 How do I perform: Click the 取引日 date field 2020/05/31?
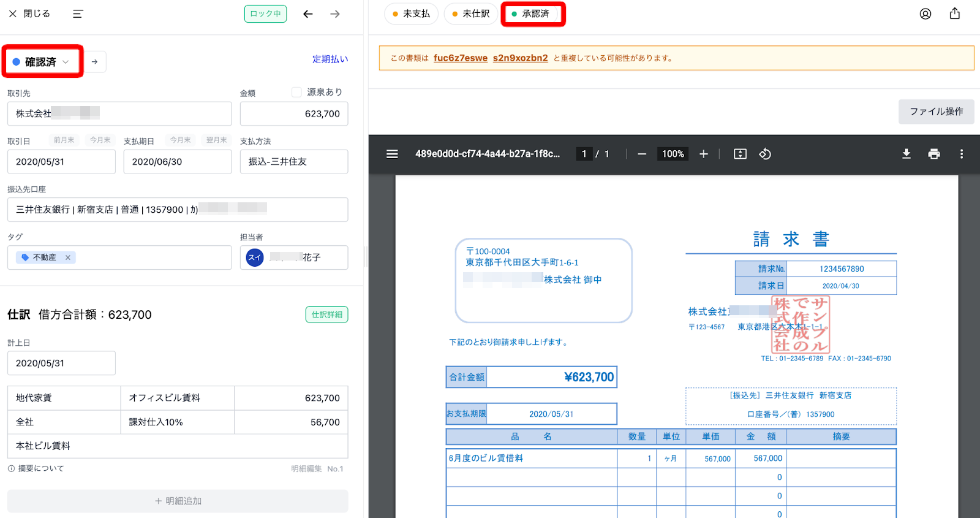tap(61, 162)
